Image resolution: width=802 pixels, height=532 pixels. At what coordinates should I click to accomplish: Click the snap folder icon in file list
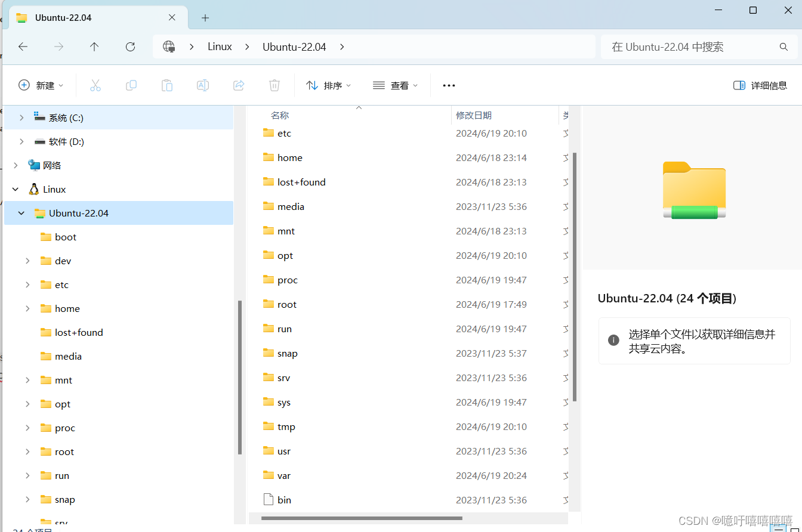pos(269,352)
